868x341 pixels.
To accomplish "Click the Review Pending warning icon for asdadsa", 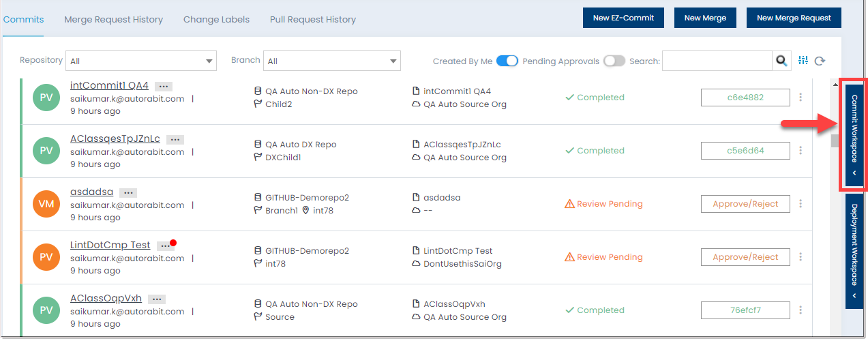I will point(569,204).
